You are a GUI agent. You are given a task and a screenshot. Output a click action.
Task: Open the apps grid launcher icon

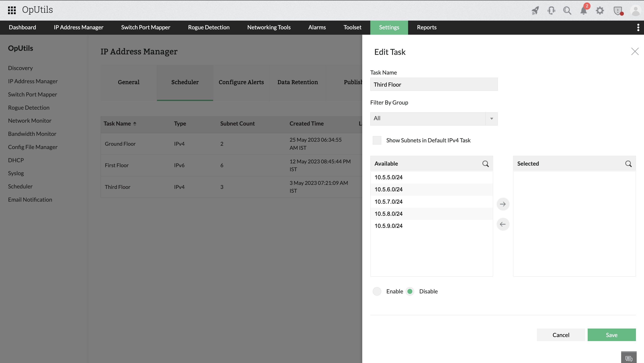pyautogui.click(x=12, y=10)
